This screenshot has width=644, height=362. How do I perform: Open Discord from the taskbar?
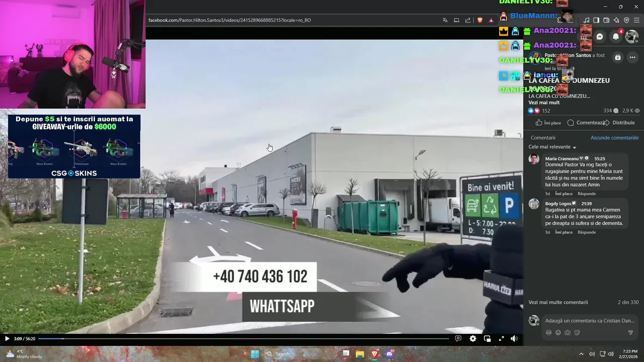pyautogui.click(x=389, y=354)
